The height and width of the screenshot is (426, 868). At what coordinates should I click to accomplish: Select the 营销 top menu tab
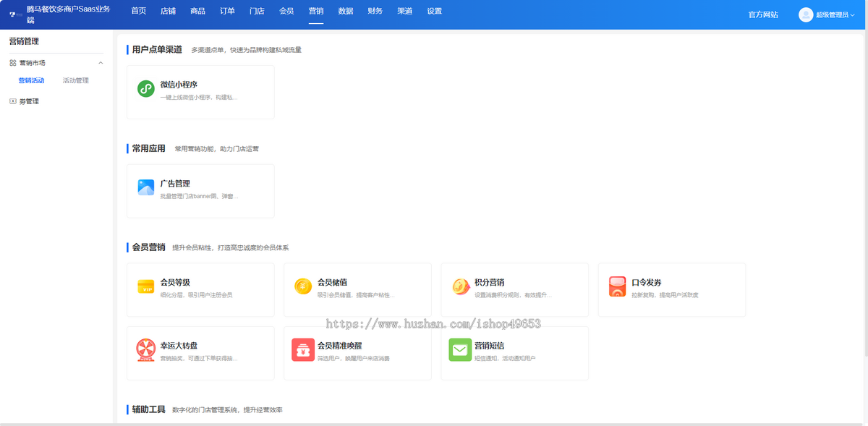pos(316,12)
